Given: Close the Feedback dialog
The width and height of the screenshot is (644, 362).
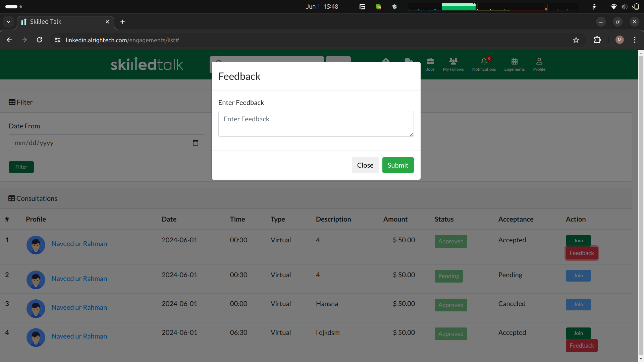Looking at the screenshot, I should tap(365, 165).
